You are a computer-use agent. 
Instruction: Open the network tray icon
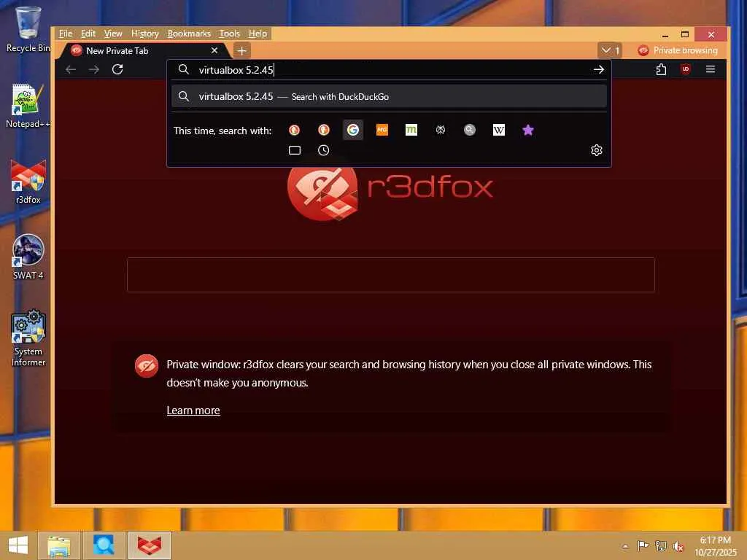pyautogui.click(x=661, y=545)
